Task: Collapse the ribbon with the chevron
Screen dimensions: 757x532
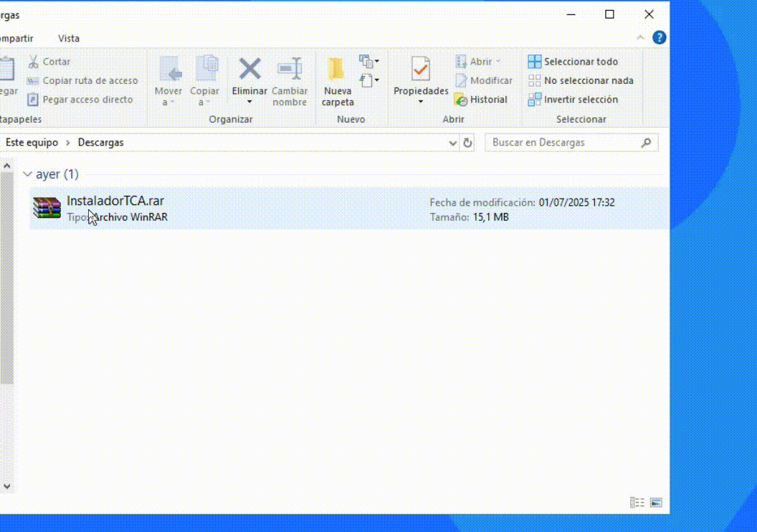Action: click(640, 38)
